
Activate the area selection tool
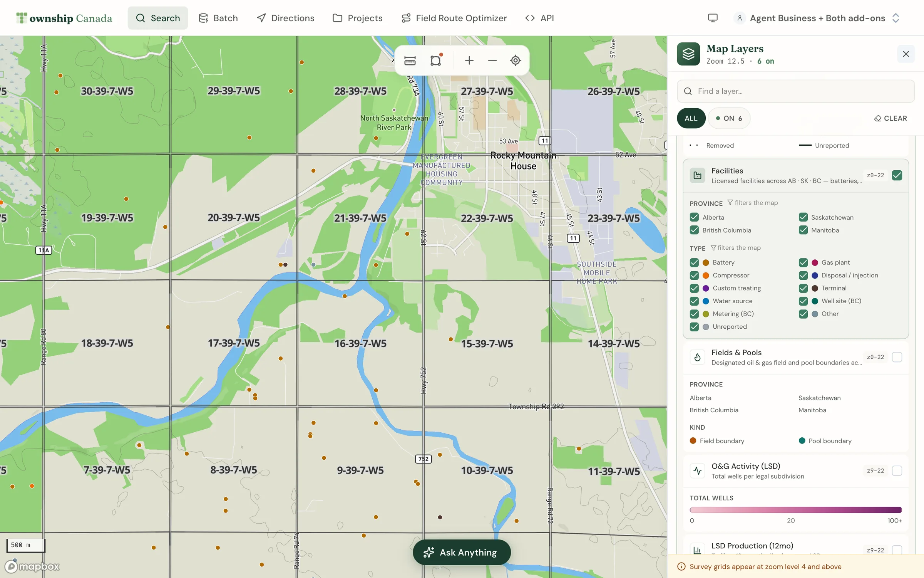436,60
